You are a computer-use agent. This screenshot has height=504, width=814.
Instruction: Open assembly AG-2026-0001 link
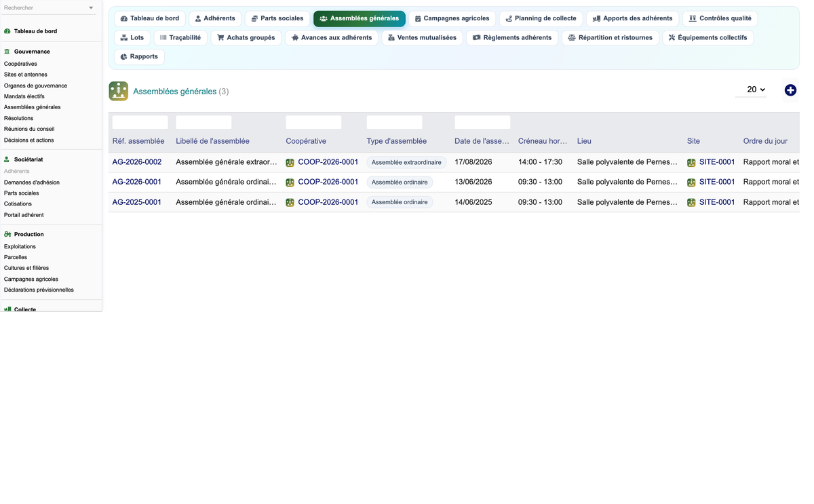137,182
